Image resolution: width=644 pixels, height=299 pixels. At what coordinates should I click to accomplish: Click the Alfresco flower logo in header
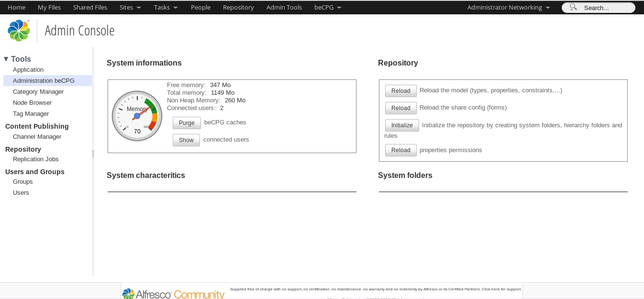[19, 31]
